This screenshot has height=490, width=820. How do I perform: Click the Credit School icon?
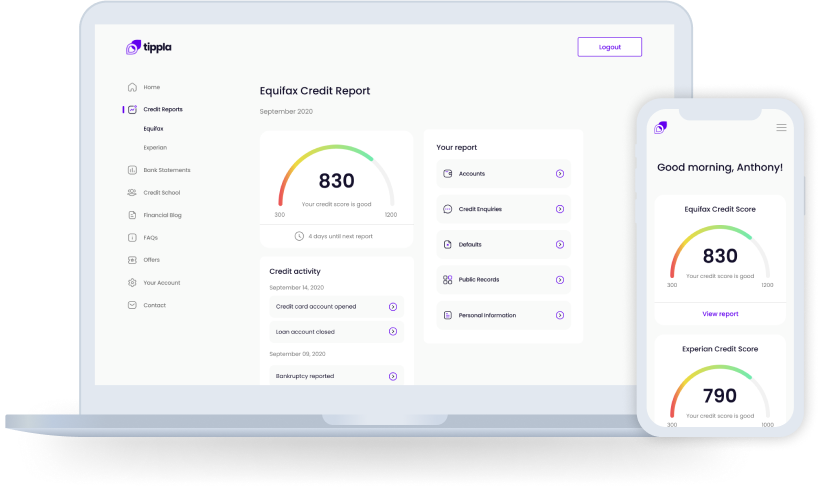coord(132,192)
